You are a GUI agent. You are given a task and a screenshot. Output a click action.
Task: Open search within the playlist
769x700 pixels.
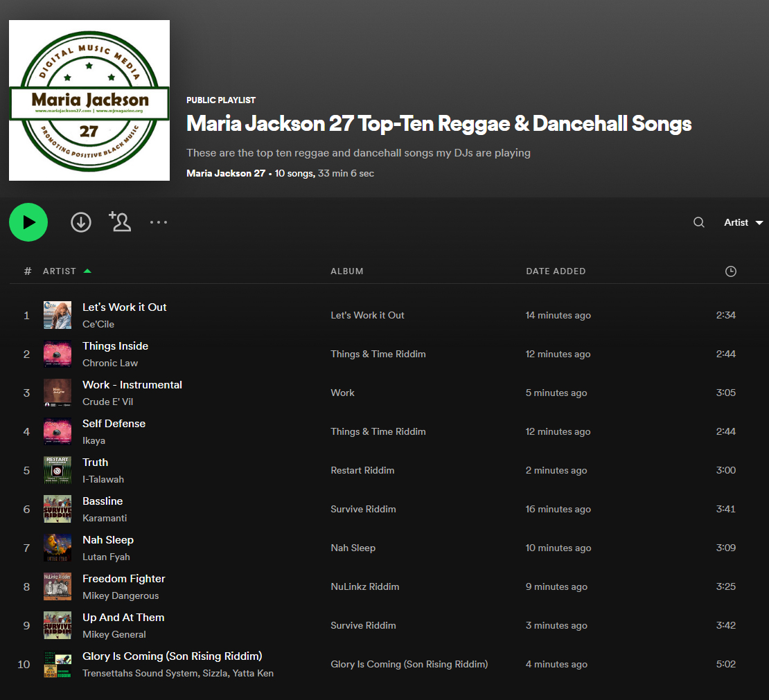698,222
